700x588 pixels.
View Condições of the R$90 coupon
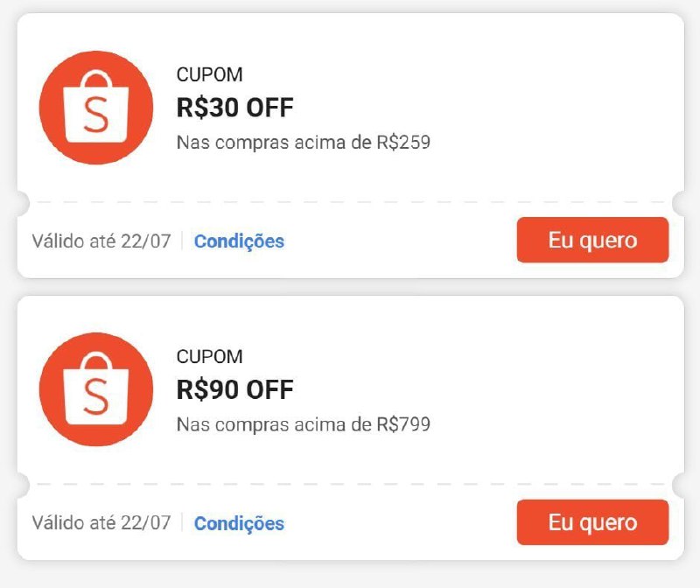pyautogui.click(x=239, y=523)
